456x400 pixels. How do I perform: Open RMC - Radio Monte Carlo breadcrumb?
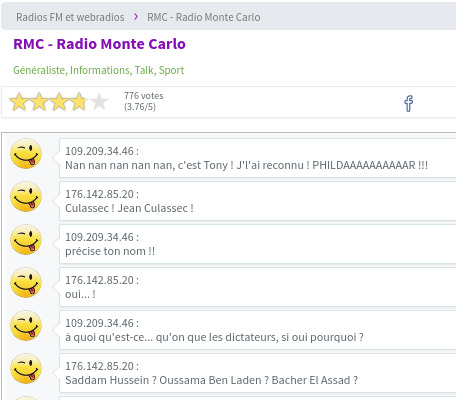204,17
